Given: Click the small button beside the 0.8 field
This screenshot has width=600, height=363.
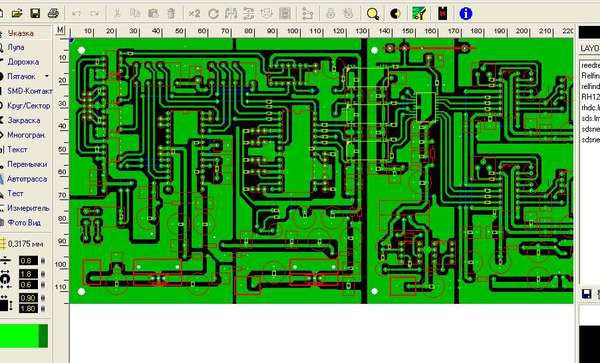Looking at the screenshot, I should pyautogui.click(x=43, y=261).
